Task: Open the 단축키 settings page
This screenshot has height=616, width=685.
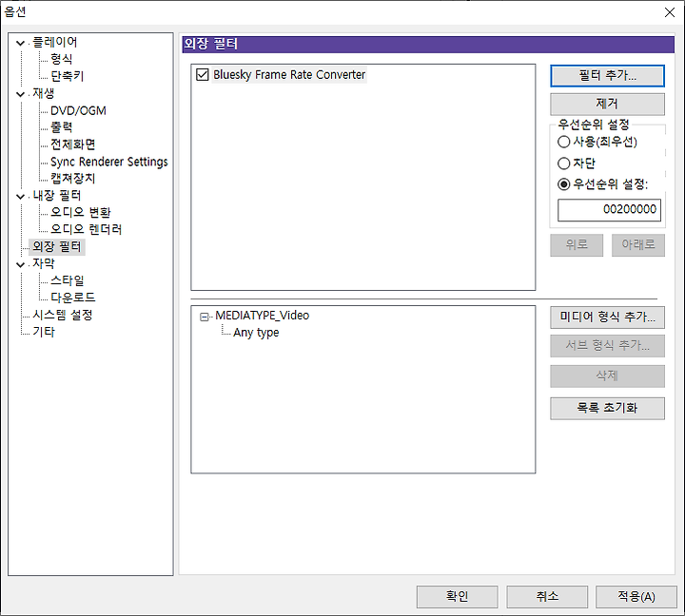Action: click(67, 76)
